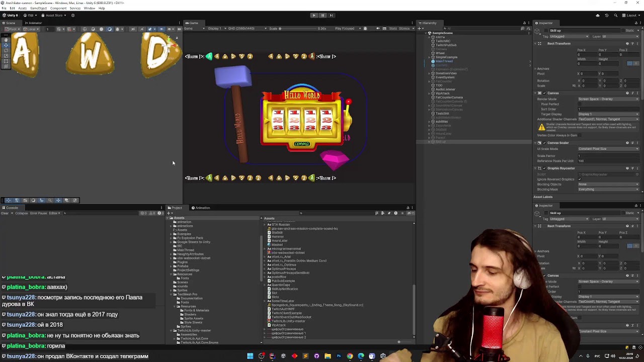Adjust the Game view Scale slider

coord(299,29)
